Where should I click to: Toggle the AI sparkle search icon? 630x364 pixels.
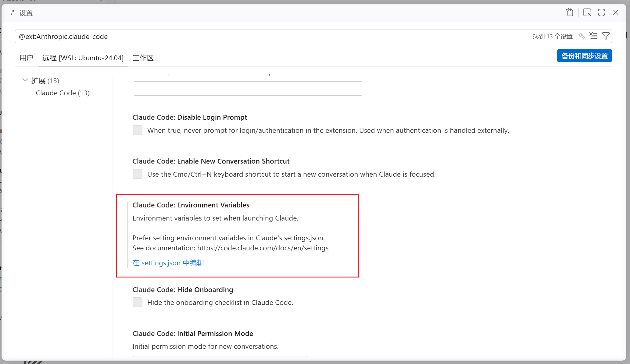(x=582, y=36)
